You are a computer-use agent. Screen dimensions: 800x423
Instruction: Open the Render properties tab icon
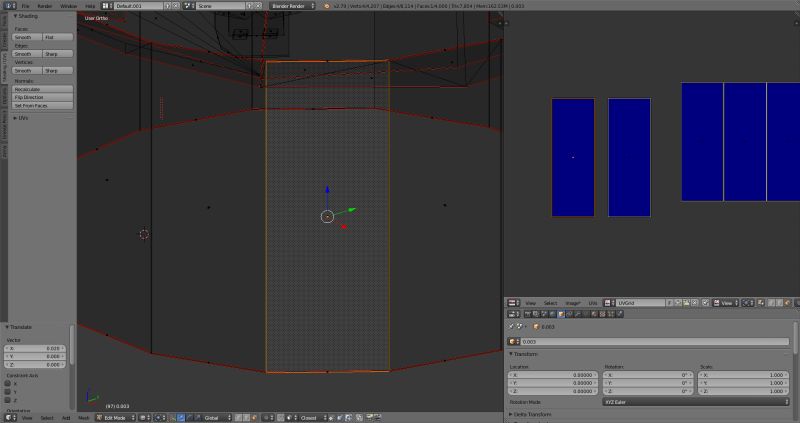[528, 314]
